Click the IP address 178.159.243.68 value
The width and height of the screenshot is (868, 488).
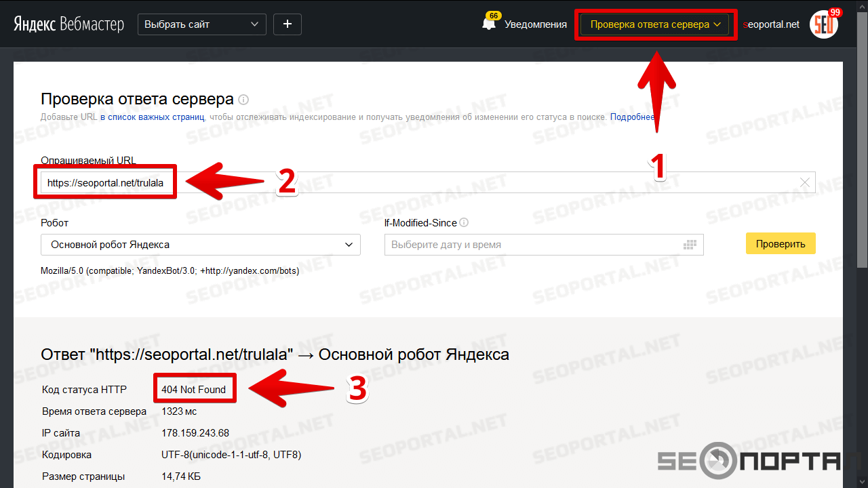tap(195, 433)
